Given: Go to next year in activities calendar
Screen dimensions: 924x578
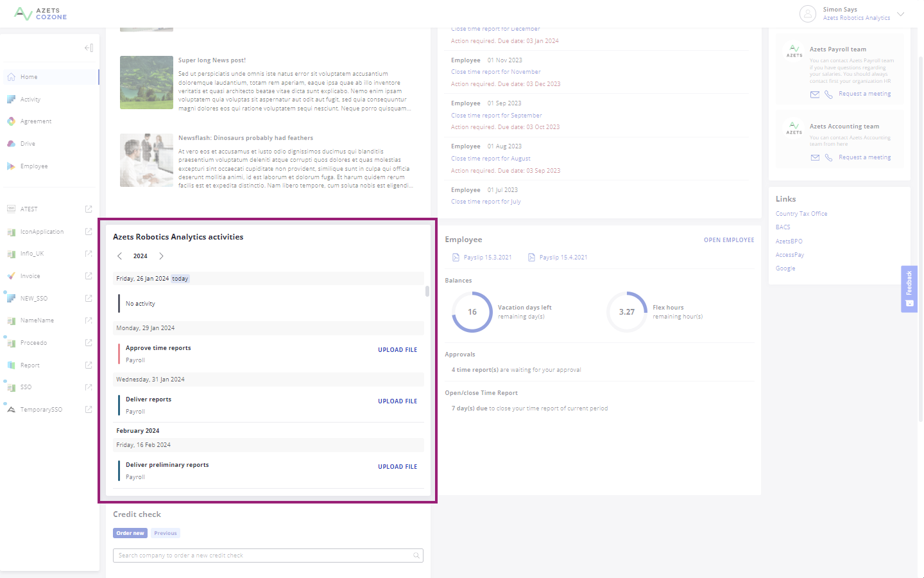Looking at the screenshot, I should [161, 256].
